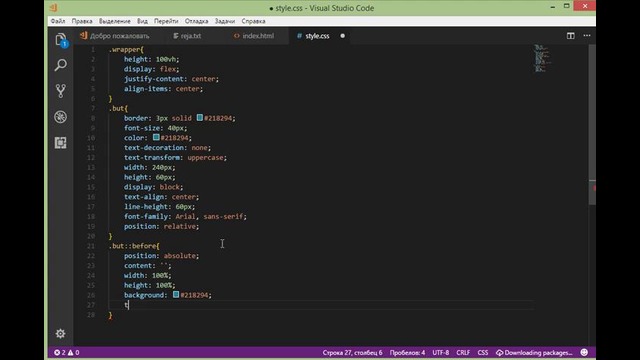
Task: Change language mode via CSS status item
Action: [483, 353]
